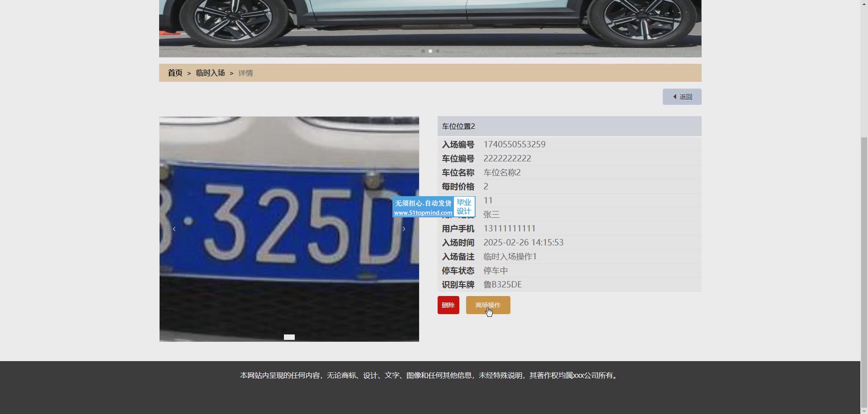The image size is (868, 414).
Task: Click the scrollbar down arrow
Action: (x=864, y=410)
